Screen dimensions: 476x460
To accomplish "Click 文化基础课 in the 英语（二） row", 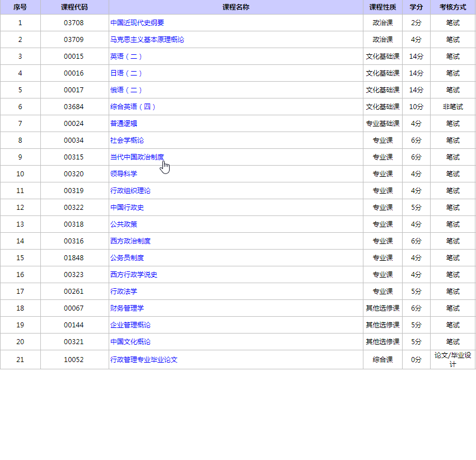I will click(382, 57).
